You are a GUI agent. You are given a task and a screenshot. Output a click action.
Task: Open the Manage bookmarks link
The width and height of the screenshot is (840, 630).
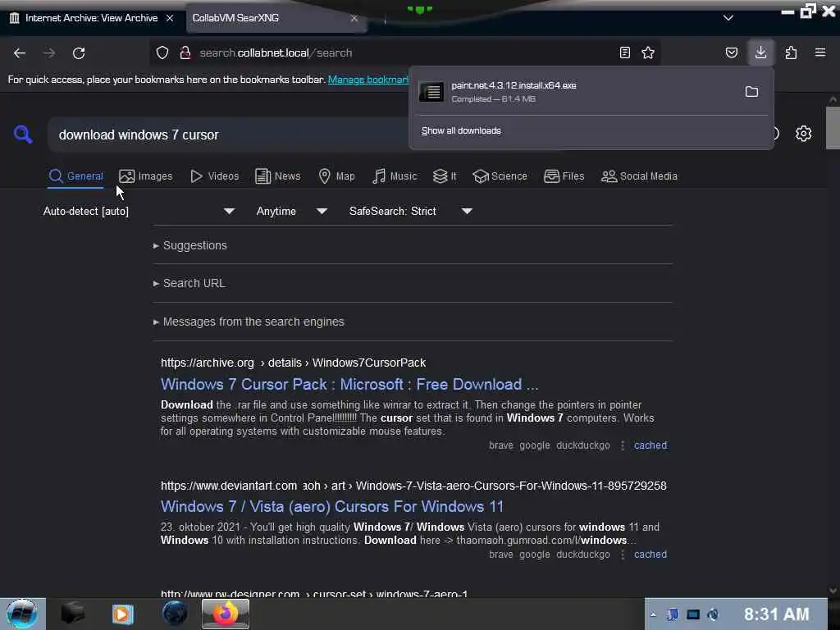click(x=368, y=80)
